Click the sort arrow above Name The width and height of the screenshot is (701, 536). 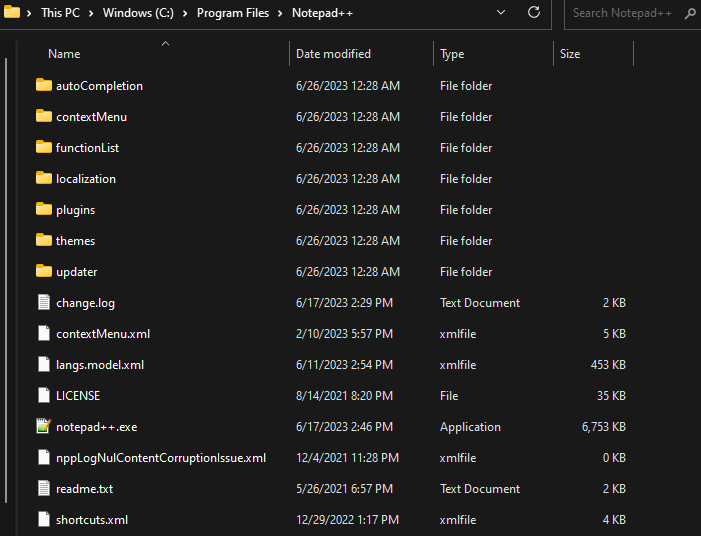165,43
